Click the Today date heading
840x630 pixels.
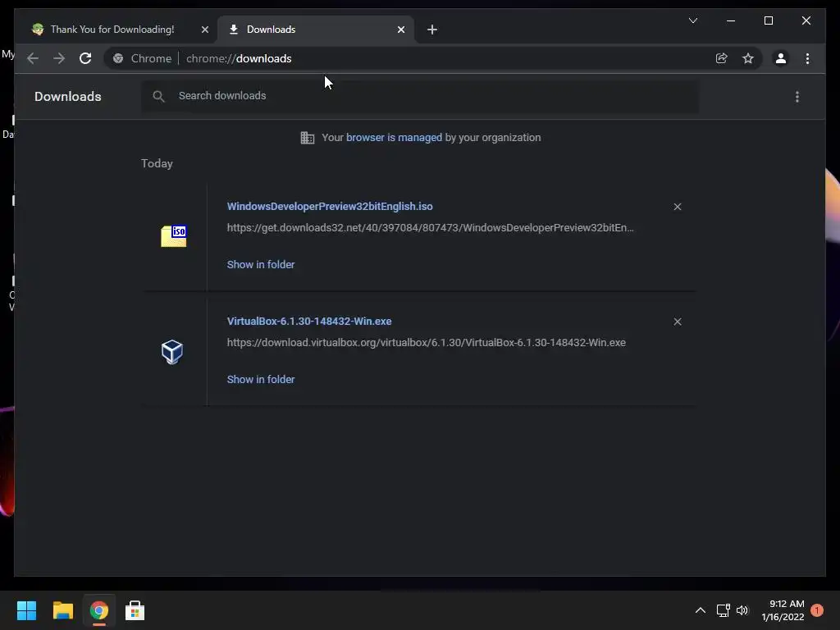point(157,164)
